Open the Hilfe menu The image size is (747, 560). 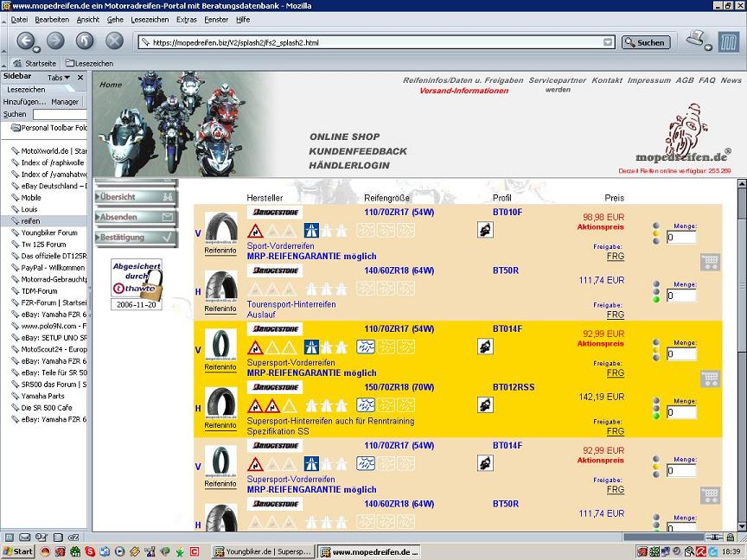[x=243, y=20]
